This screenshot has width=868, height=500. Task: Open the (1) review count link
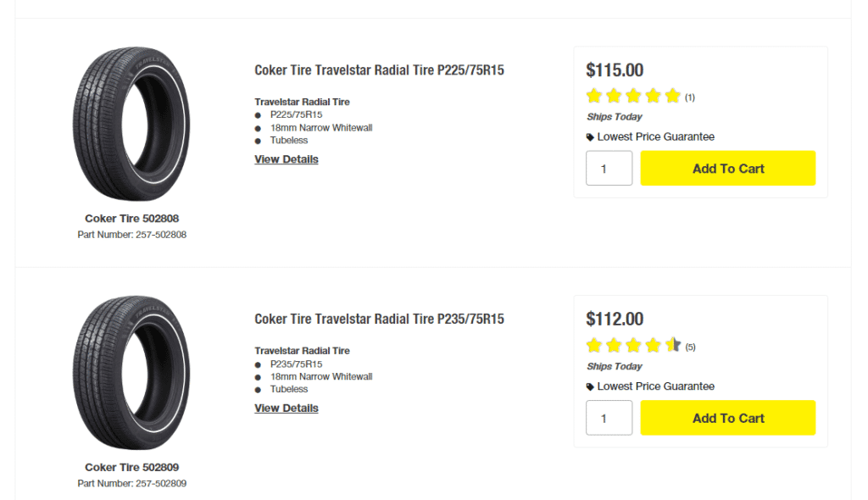click(690, 97)
